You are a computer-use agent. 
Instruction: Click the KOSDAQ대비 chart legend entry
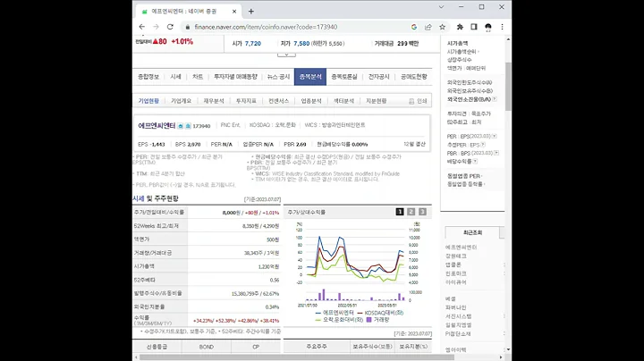pos(380,313)
